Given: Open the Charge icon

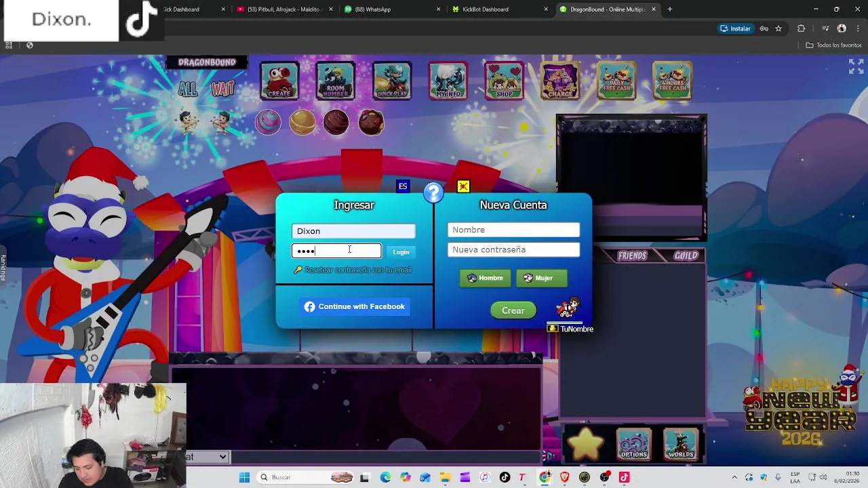Looking at the screenshot, I should 560,81.
